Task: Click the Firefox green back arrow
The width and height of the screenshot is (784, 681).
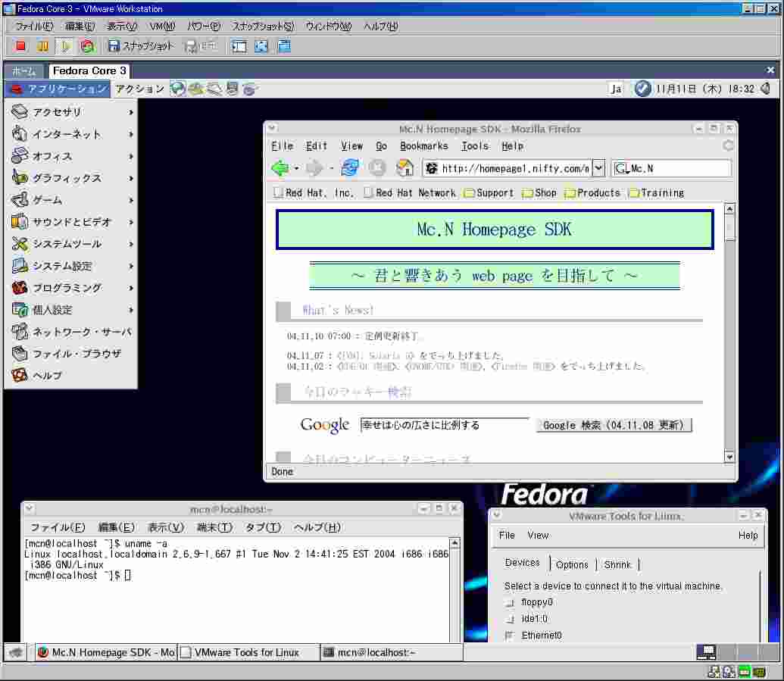Action: [280, 168]
